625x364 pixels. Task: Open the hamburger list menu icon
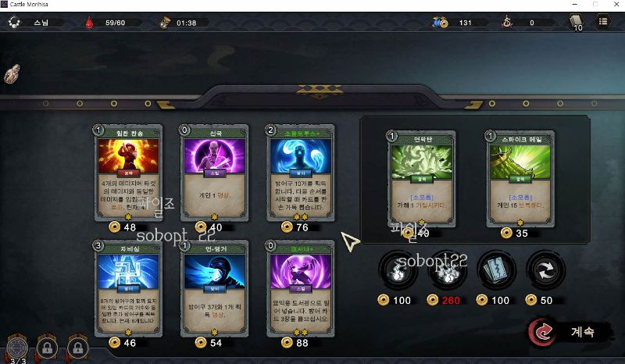603,22
